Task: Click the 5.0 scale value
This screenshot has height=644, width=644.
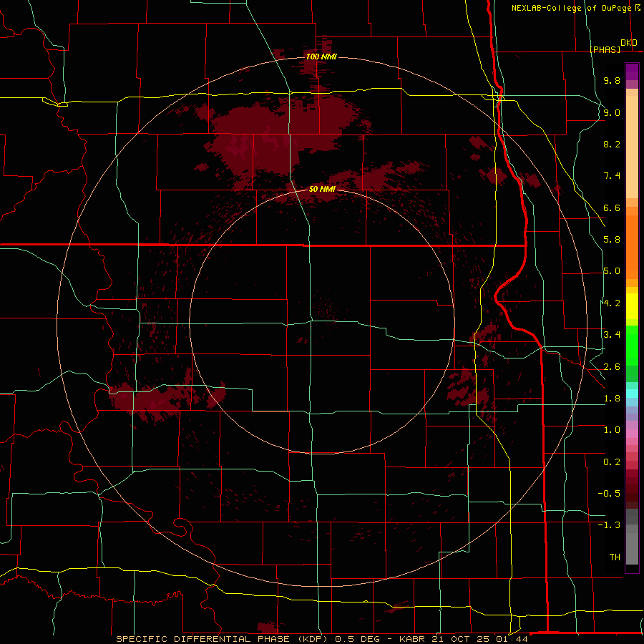Action: 612,271
